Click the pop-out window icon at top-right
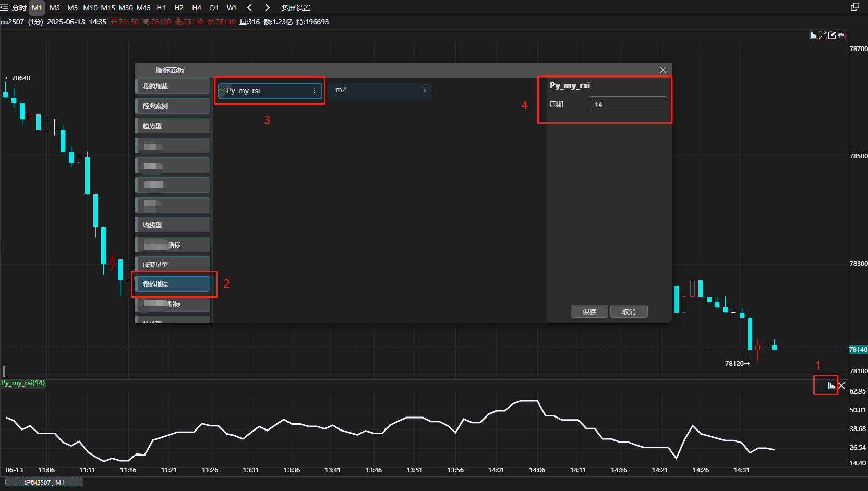The height and width of the screenshot is (491, 868). click(855, 7)
